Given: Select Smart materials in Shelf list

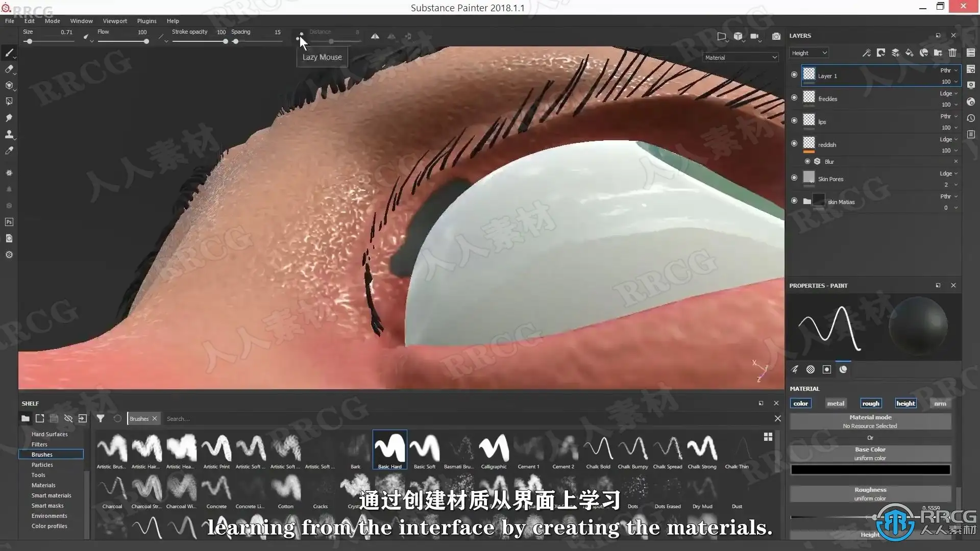Looking at the screenshot, I should coord(51,495).
